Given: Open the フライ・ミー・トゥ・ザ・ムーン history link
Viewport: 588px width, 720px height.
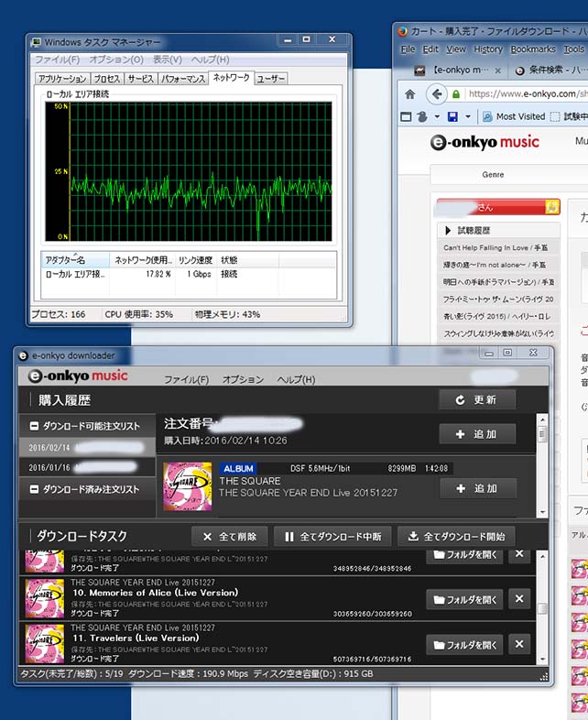Looking at the screenshot, I should (498, 300).
